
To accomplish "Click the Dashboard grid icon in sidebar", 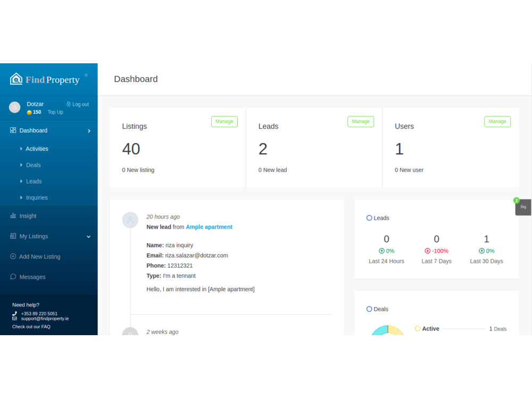I will [x=13, y=130].
